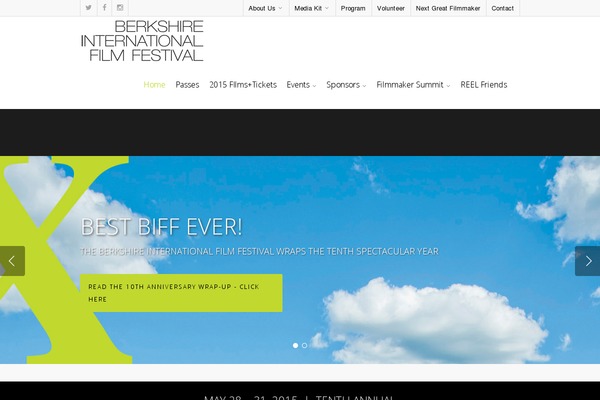The height and width of the screenshot is (400, 600).
Task: Select the second slider dot
Action: (x=305, y=345)
